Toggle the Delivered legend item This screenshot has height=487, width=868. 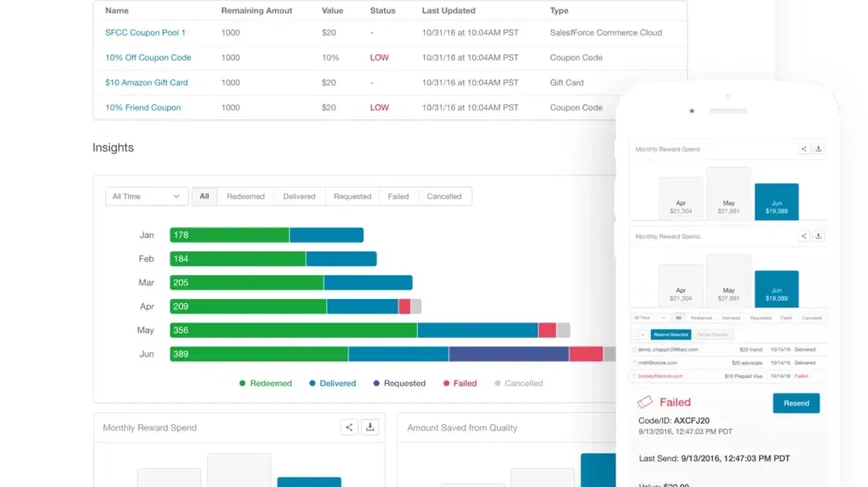pyautogui.click(x=332, y=383)
